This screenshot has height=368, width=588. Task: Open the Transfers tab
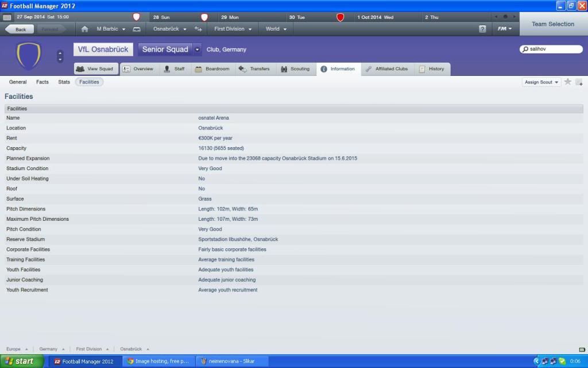(x=255, y=69)
